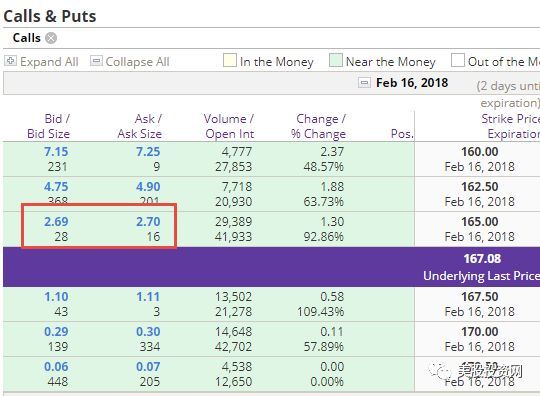The width and height of the screenshot is (540, 396).
Task: Click ask price 7.25 for the 160.00 strike
Action: tap(148, 152)
